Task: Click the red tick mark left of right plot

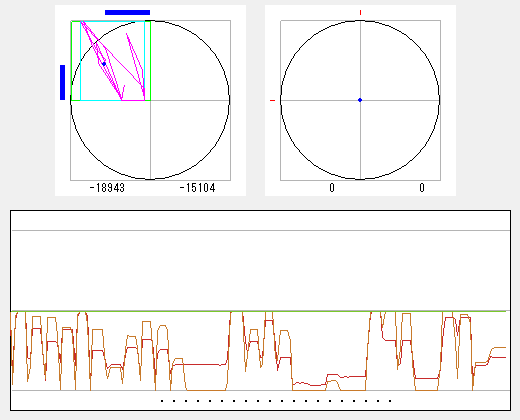Action: pos(272,100)
